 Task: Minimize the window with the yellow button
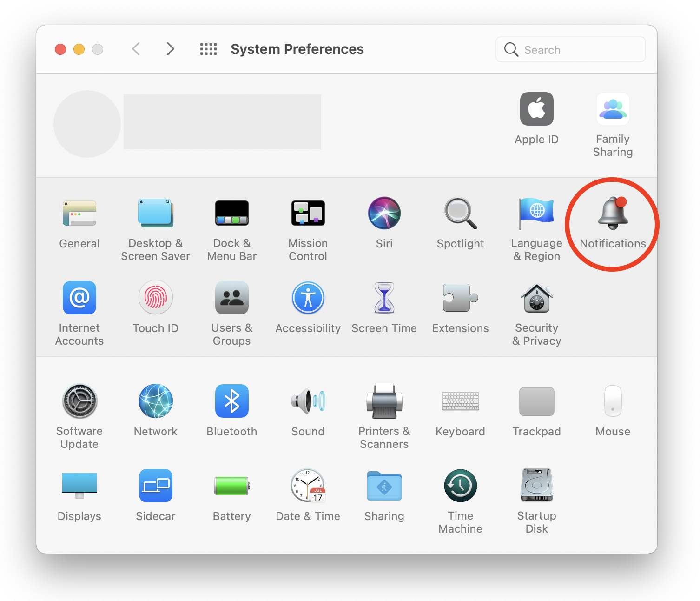pyautogui.click(x=79, y=49)
